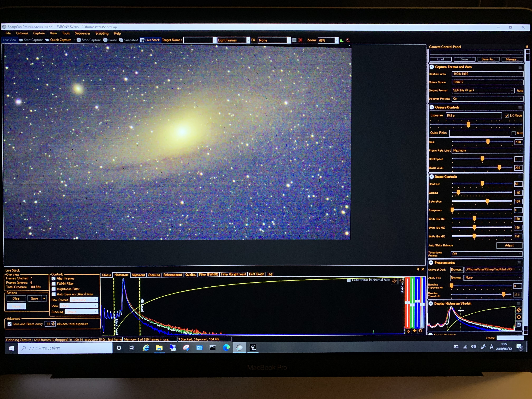This screenshot has height=399, width=532.
Task: Reset the Display Histogram Stretch
Action: (519, 317)
